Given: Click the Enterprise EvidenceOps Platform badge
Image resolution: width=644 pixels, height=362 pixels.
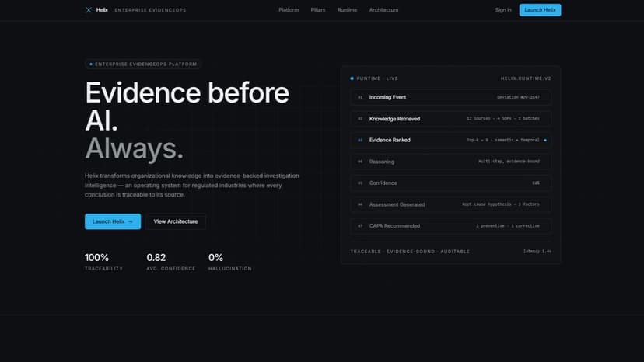Looking at the screenshot, I should point(143,64).
